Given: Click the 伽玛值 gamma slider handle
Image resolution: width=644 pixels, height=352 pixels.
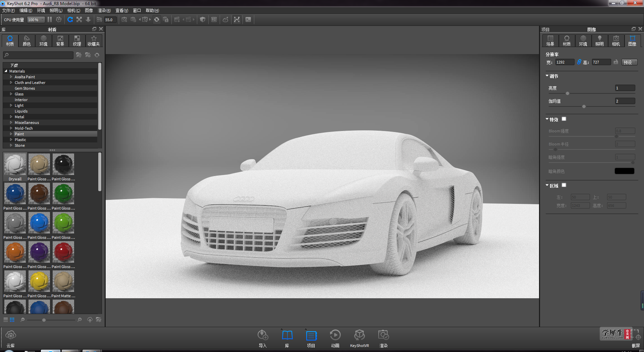Looking at the screenshot, I should 584,106.
